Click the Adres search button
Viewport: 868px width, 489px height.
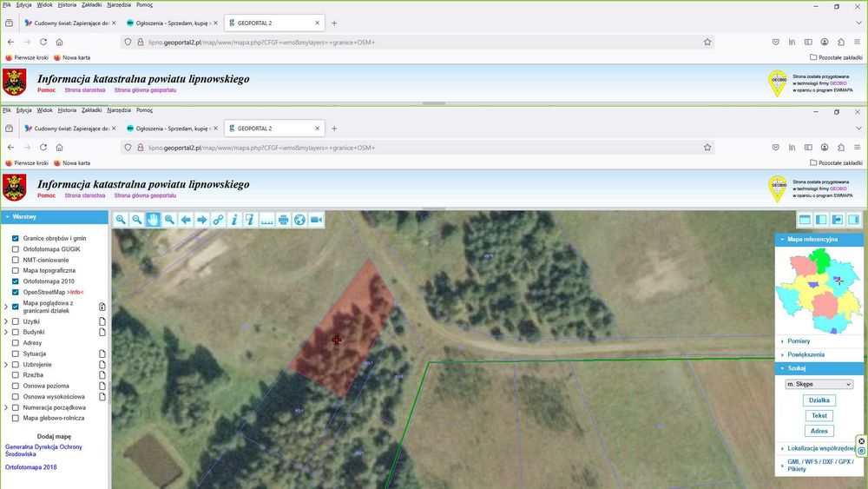[819, 431]
